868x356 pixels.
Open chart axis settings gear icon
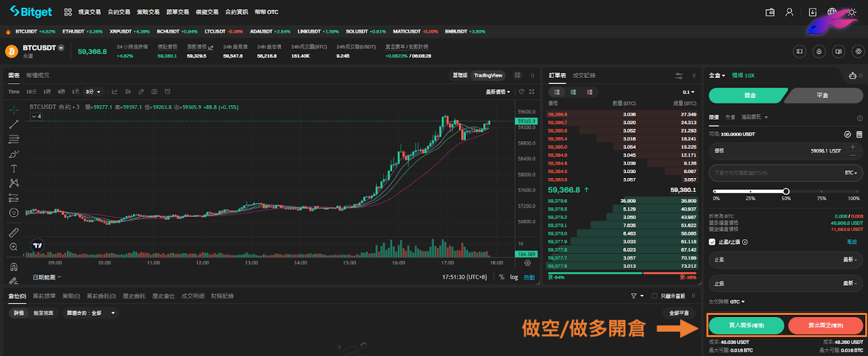pos(528,264)
